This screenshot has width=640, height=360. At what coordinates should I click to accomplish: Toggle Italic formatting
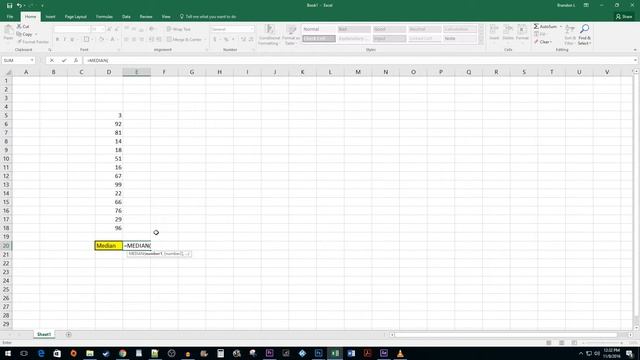[64, 40]
